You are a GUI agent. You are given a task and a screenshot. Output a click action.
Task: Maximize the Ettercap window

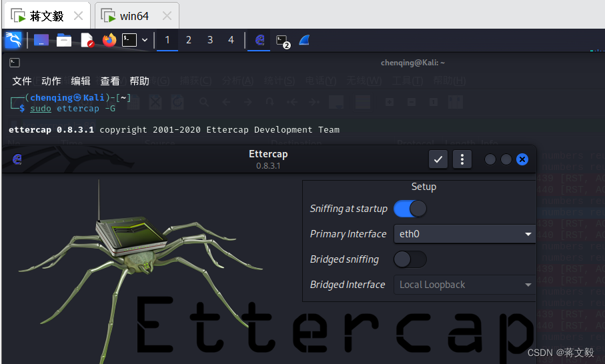click(506, 159)
